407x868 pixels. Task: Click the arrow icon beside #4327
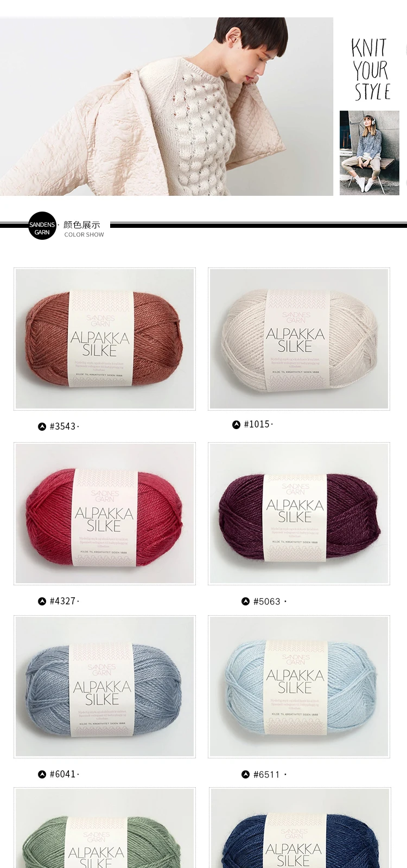(x=42, y=601)
